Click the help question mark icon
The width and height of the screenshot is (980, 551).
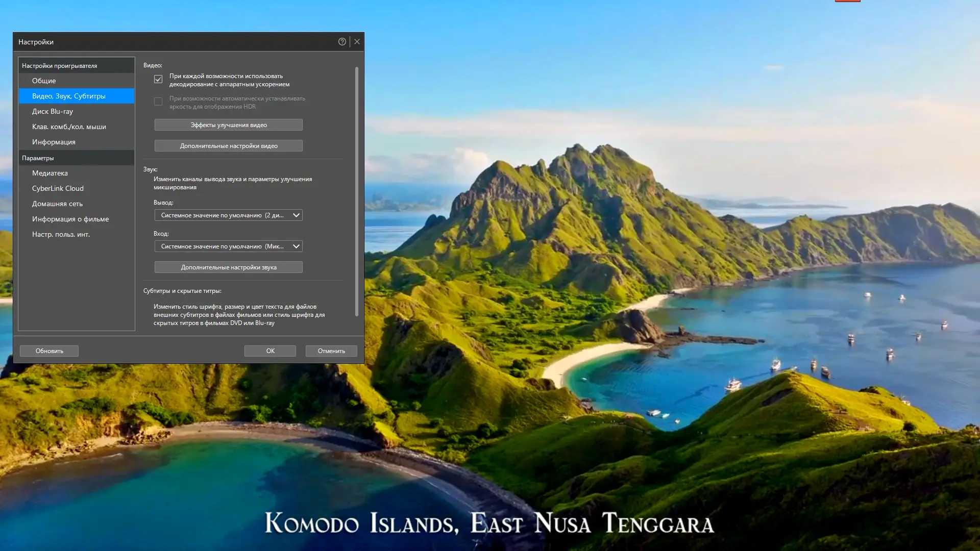click(342, 42)
